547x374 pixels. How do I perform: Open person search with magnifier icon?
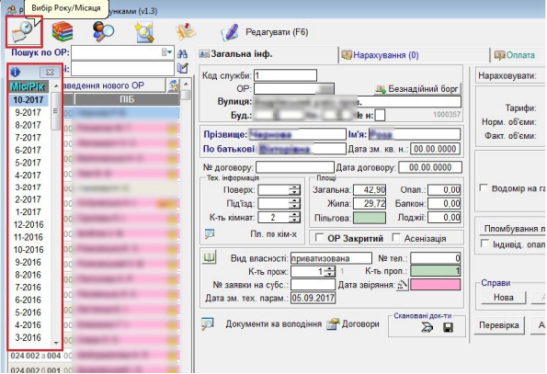[x=104, y=32]
